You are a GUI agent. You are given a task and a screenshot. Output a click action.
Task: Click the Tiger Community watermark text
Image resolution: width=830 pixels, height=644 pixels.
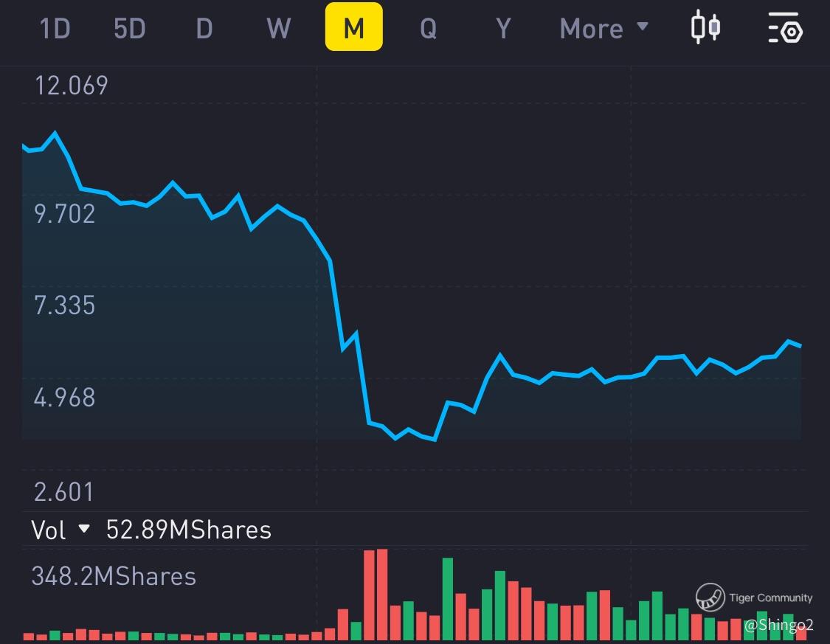[770, 598]
